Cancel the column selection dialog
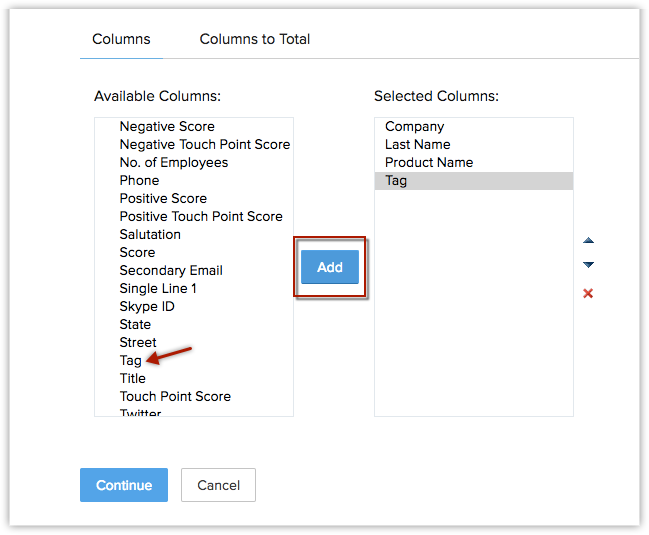 (x=218, y=485)
